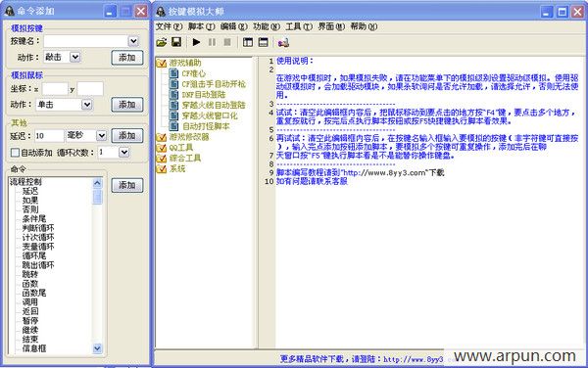588x368 pixels.
Task: Click the command list scrollbar down arrow
Action: [x=97, y=348]
